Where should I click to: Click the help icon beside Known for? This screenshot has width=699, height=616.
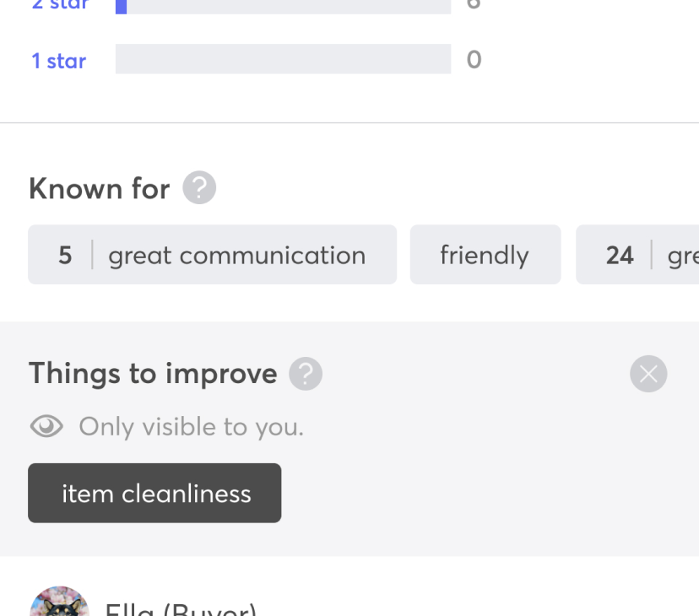(199, 188)
